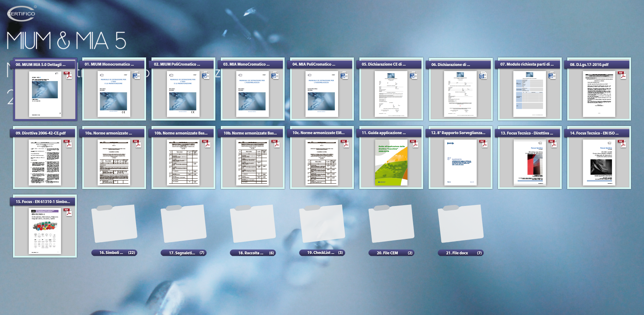Click PDF icon on 00. MIUM MIA 5.0 card
This screenshot has height=315, width=644.
(68, 75)
